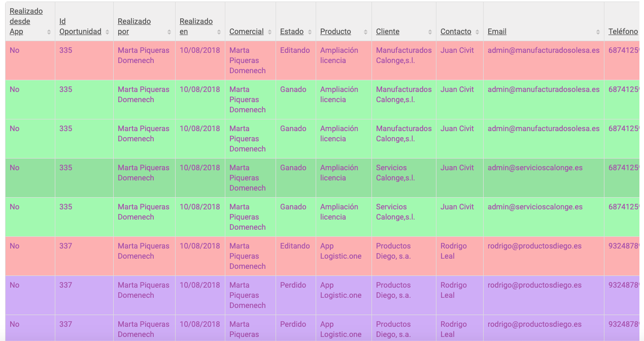Toggle sort arrows in the Email column header
Screen dimensions: 644x341
pyautogui.click(x=598, y=32)
